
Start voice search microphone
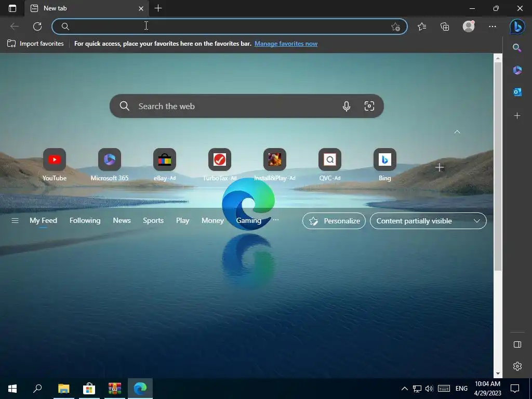[x=346, y=106]
